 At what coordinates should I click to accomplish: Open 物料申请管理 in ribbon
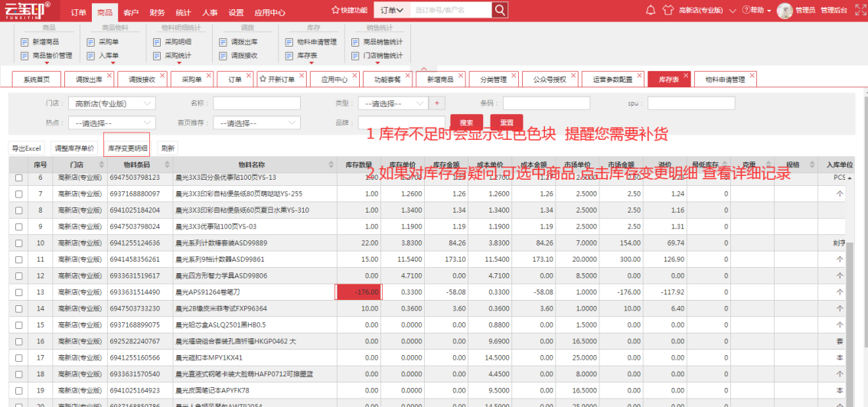tap(311, 42)
